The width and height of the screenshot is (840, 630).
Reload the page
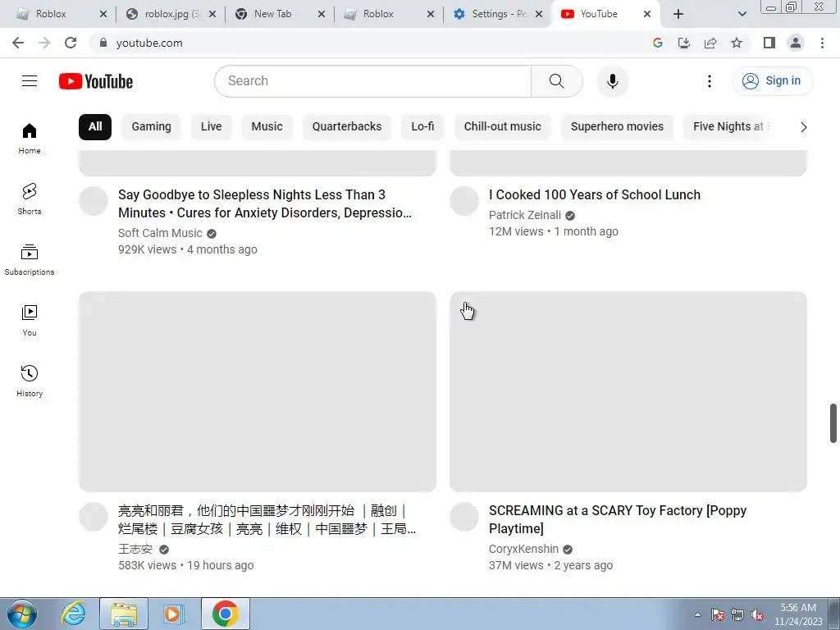click(71, 43)
